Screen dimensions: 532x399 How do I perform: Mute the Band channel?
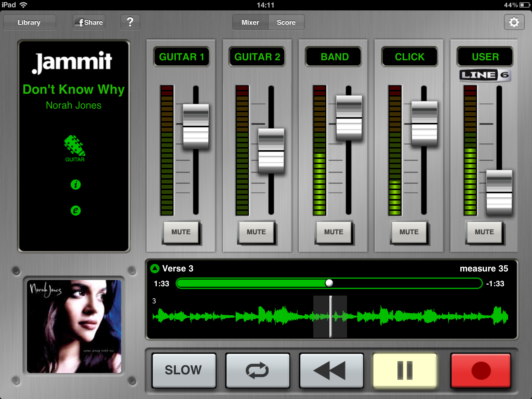click(334, 232)
